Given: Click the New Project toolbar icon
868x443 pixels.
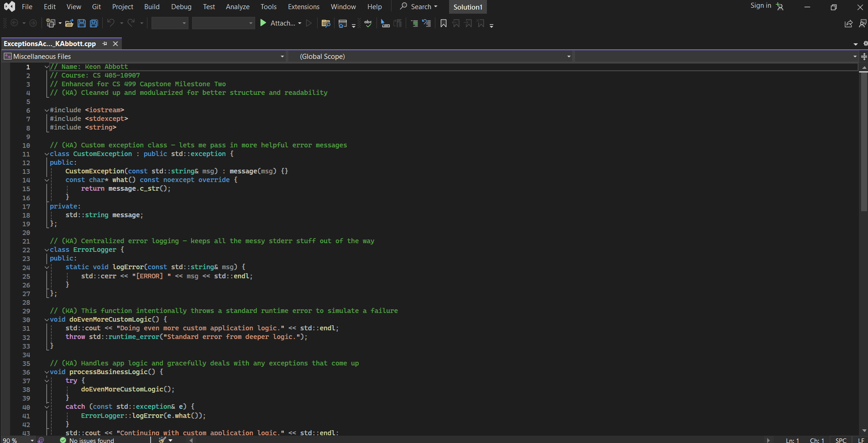Looking at the screenshot, I should tap(51, 23).
